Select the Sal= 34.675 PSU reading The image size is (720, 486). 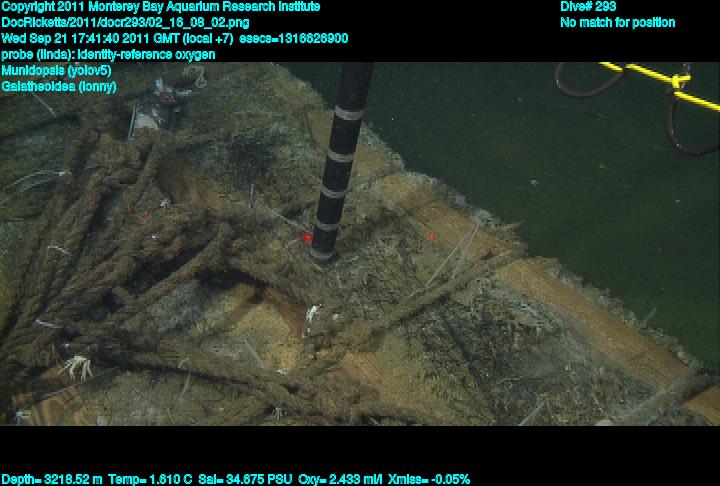coord(245,480)
